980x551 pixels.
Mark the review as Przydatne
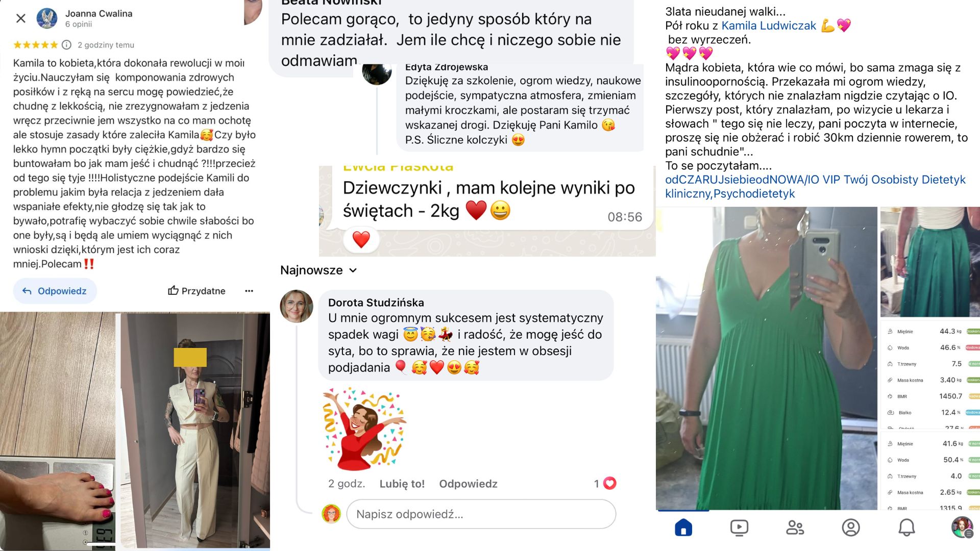click(x=197, y=291)
